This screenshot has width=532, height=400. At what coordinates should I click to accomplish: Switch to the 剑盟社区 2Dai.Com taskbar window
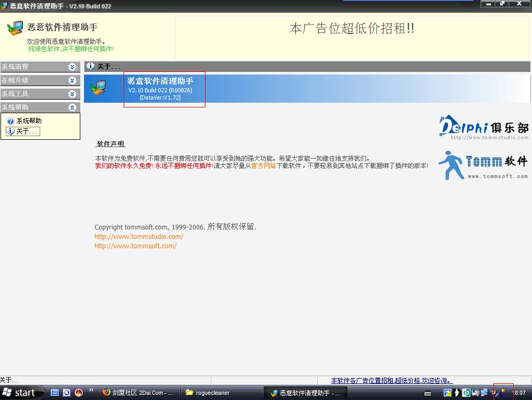[138, 393]
